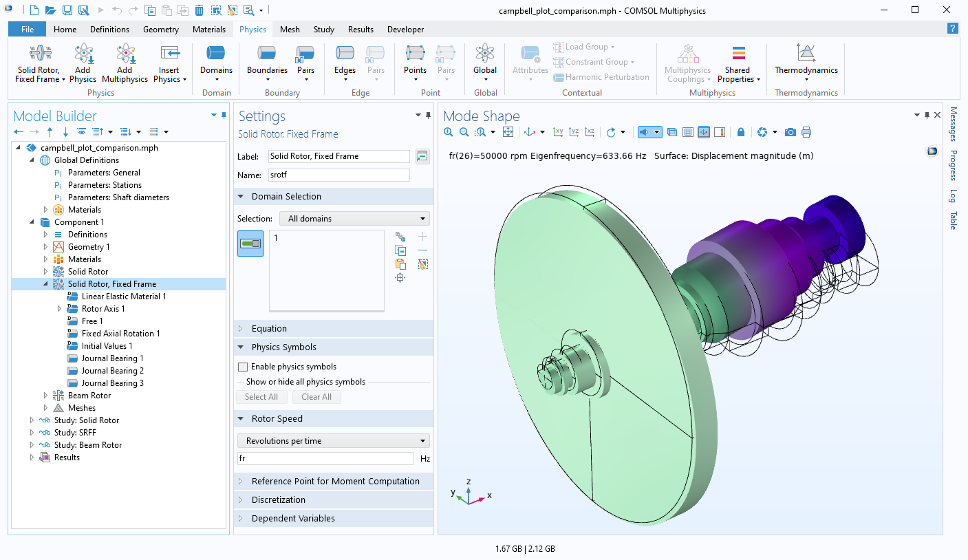Image resolution: width=968 pixels, height=560 pixels.
Task: Open the Messages side panel tab
Action: (953, 124)
